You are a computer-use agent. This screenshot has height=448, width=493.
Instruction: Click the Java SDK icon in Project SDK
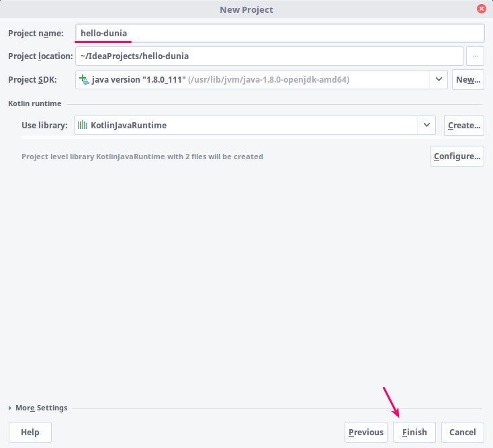[x=84, y=79]
